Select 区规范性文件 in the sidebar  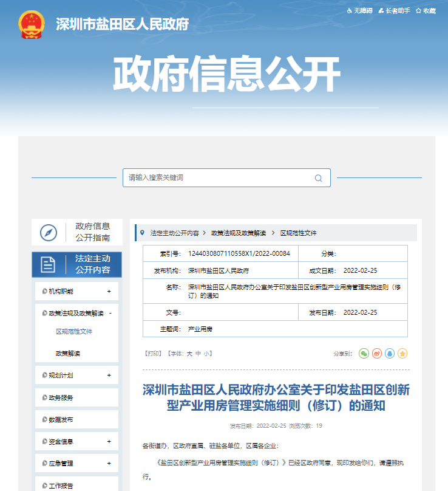coord(74,331)
